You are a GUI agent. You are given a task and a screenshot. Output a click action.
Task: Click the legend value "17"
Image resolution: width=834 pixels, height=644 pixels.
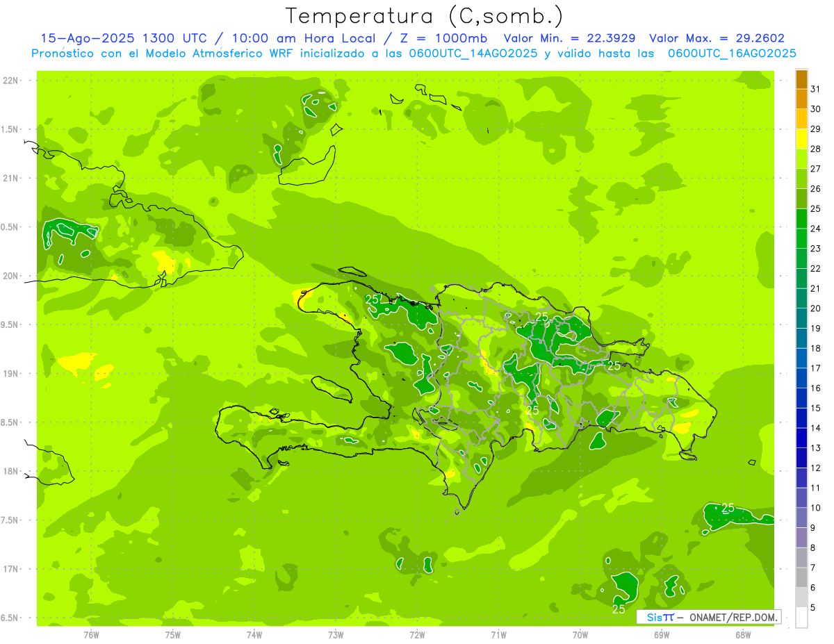click(x=816, y=368)
